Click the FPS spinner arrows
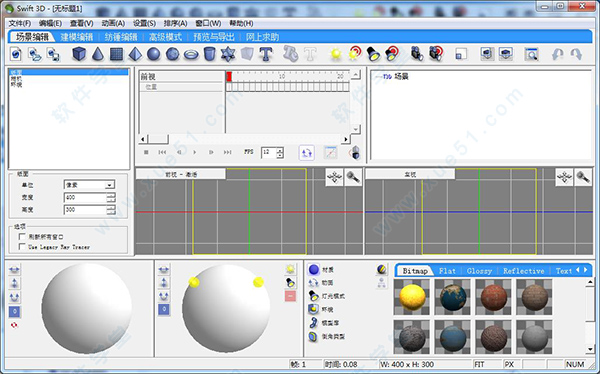The height and width of the screenshot is (374, 600). click(280, 153)
